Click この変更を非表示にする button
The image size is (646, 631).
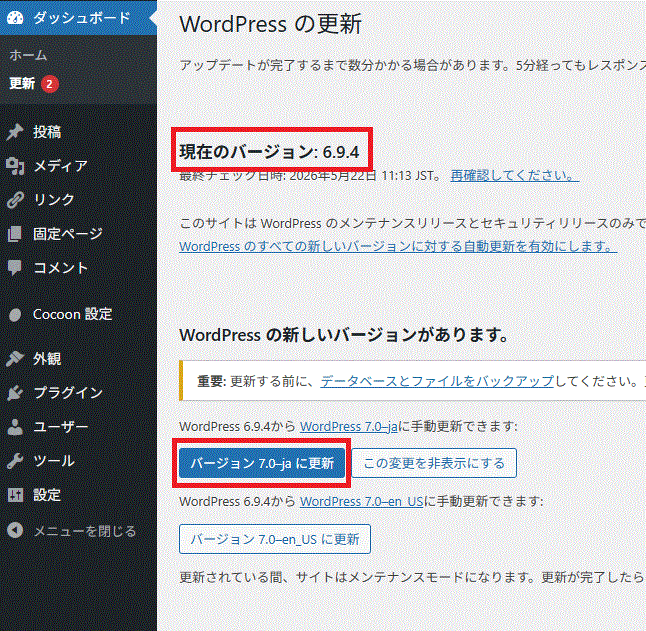[434, 463]
